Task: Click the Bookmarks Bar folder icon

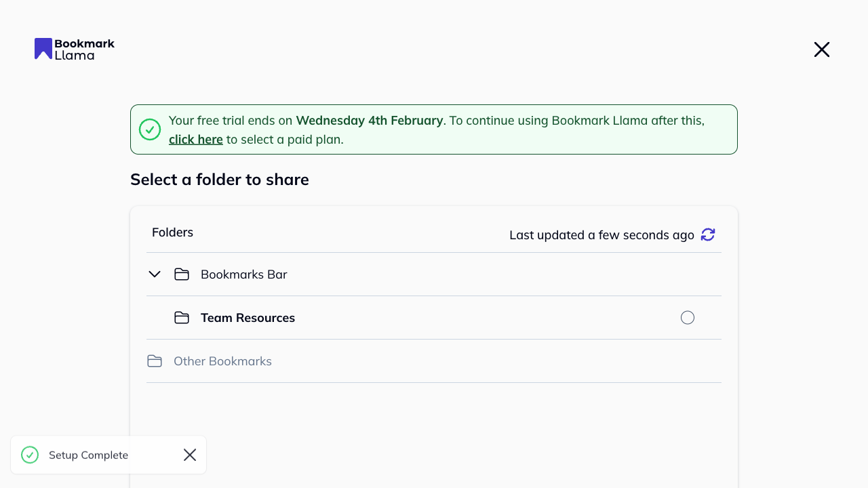Action: point(181,274)
